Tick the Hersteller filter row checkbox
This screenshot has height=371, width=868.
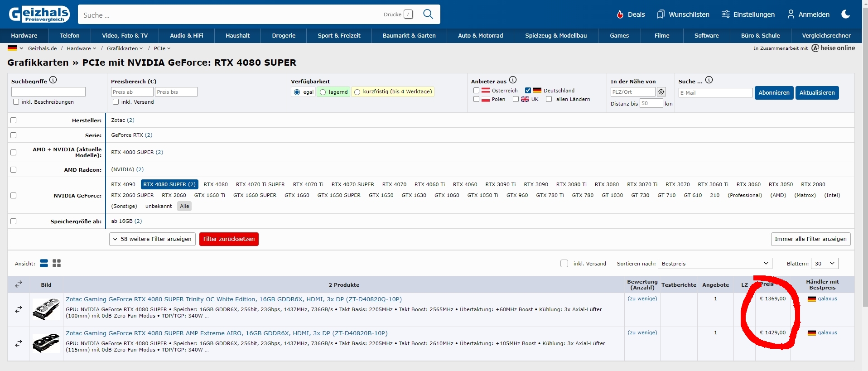14,120
